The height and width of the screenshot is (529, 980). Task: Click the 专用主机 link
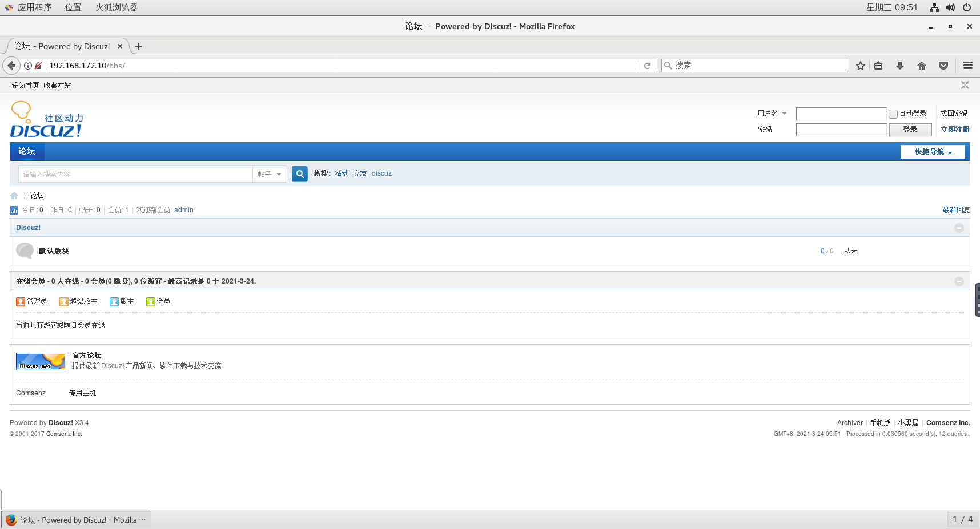point(83,393)
